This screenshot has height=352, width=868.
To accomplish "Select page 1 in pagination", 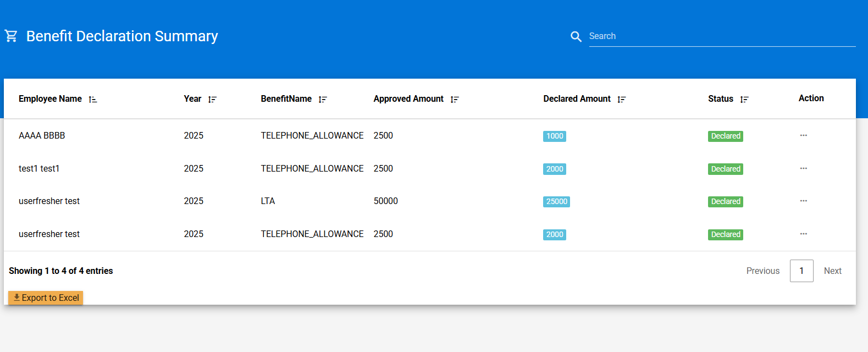I will (801, 271).
